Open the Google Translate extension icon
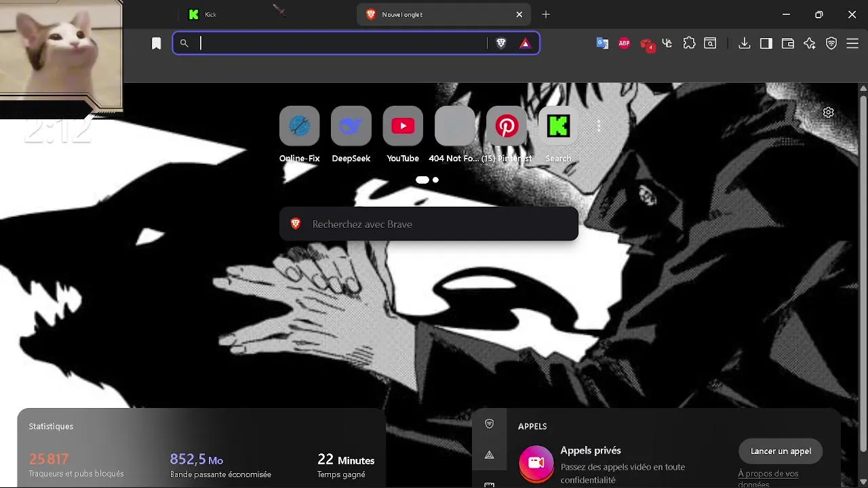This screenshot has height=488, width=868. click(x=602, y=43)
